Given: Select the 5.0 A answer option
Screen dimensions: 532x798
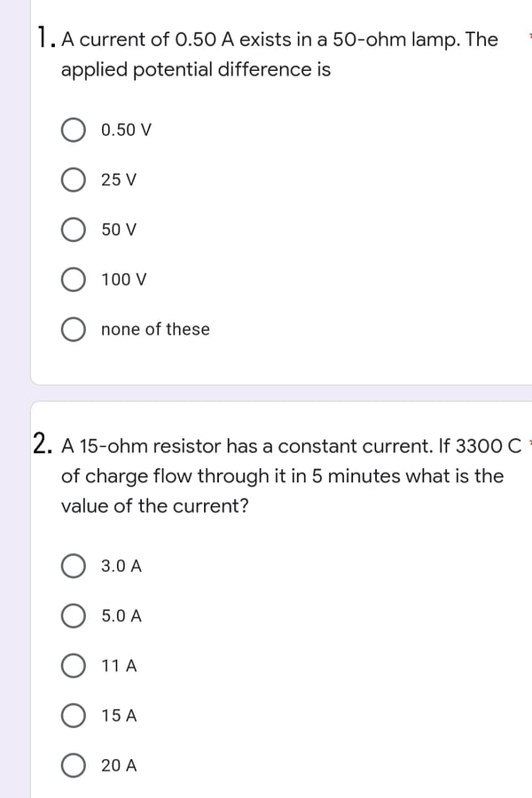Looking at the screenshot, I should point(74,616).
